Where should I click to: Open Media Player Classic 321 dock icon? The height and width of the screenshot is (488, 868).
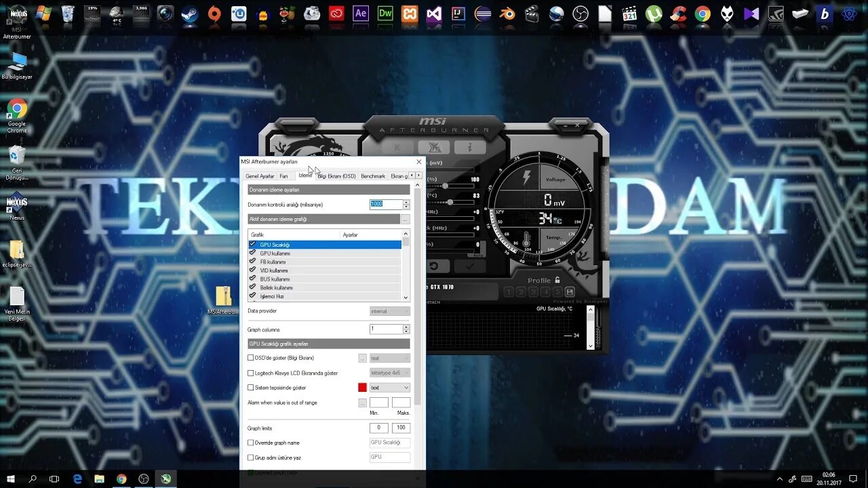[629, 14]
